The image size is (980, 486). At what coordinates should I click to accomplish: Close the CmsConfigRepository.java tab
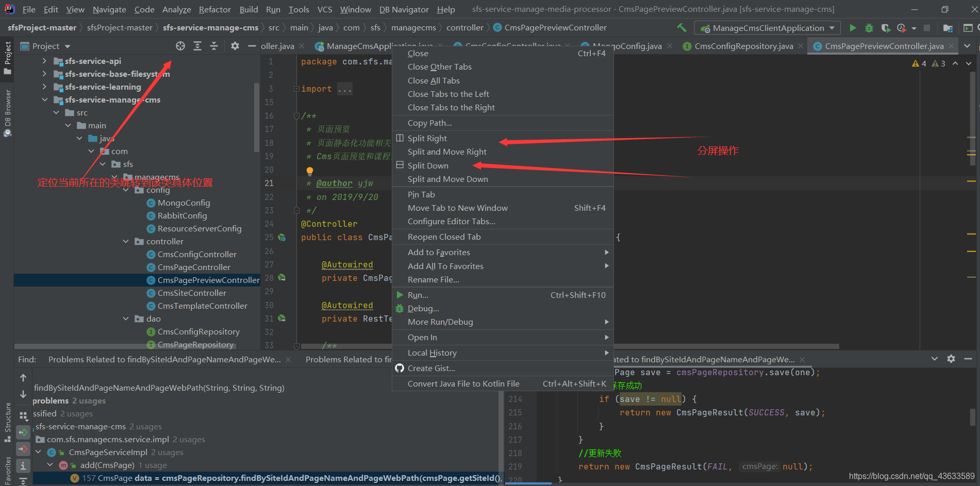coord(801,46)
